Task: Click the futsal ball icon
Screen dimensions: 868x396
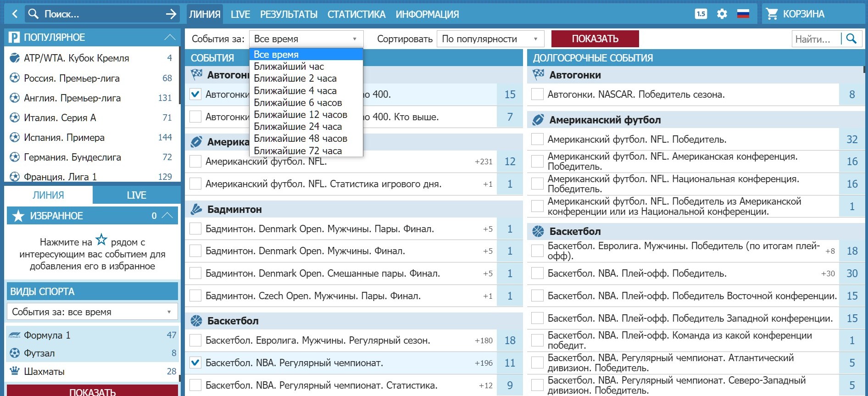Action: coord(15,353)
